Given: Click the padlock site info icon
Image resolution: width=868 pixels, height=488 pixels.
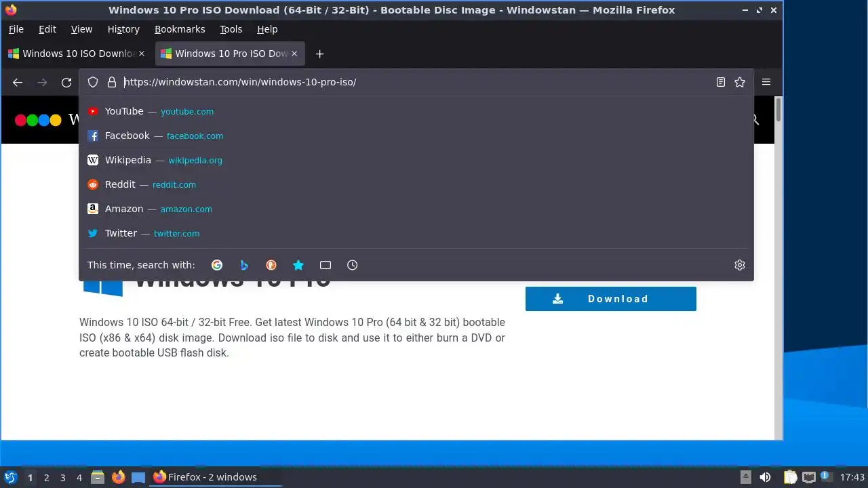Looking at the screenshot, I should pyautogui.click(x=112, y=82).
